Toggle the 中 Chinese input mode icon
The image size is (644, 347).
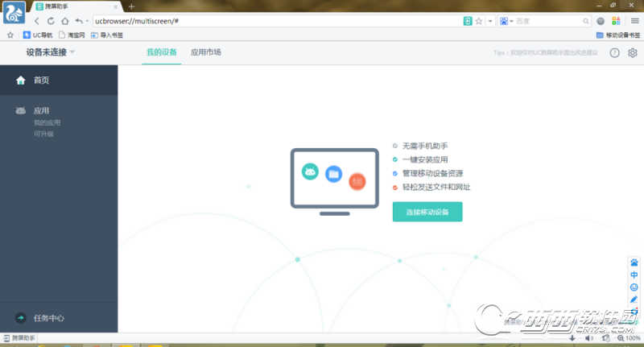pos(634,275)
